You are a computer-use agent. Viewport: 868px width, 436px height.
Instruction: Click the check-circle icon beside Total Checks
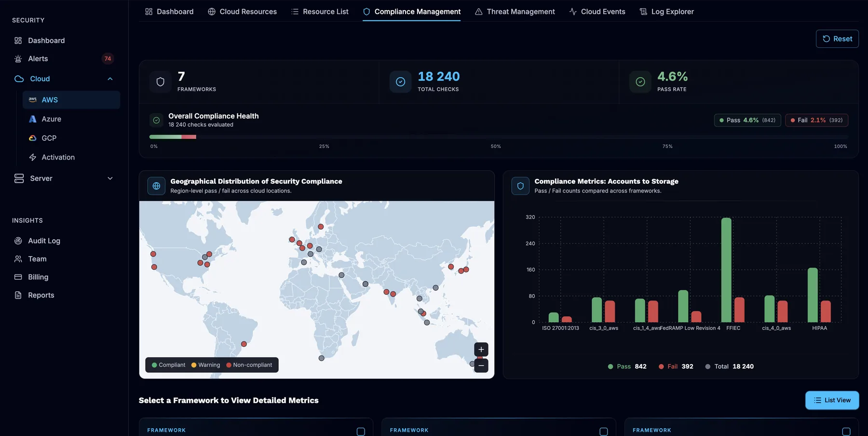tap(400, 82)
